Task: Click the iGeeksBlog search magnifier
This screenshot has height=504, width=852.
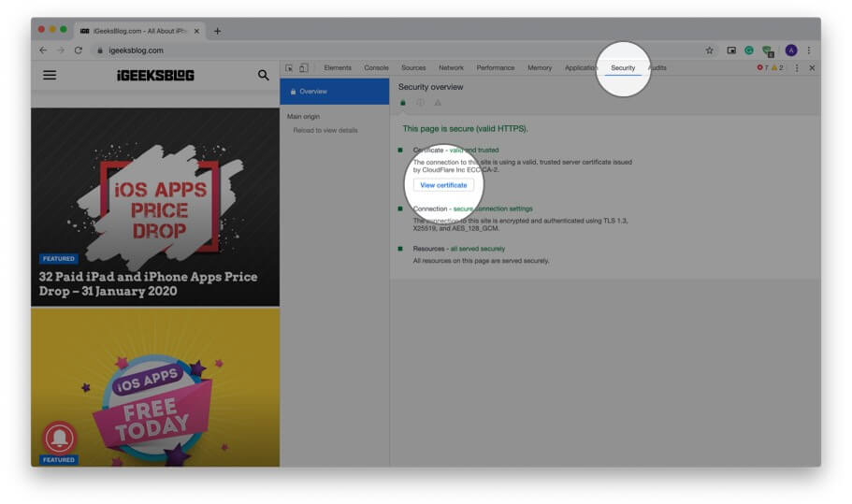Action: (264, 75)
